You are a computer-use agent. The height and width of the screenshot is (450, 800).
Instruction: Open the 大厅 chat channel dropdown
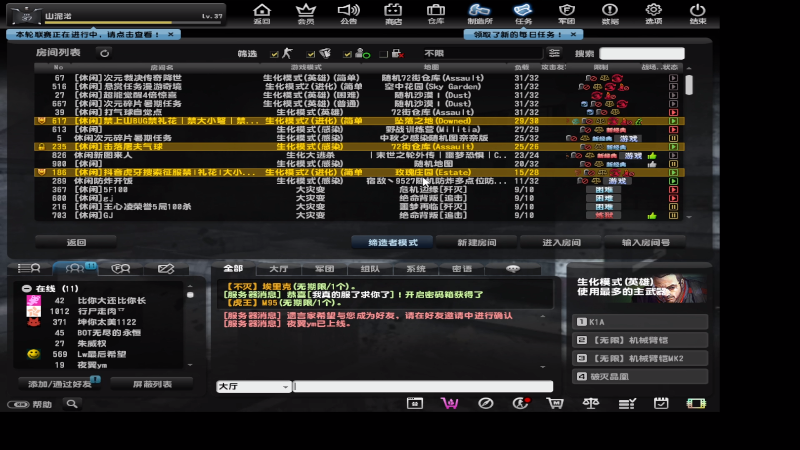[254, 387]
